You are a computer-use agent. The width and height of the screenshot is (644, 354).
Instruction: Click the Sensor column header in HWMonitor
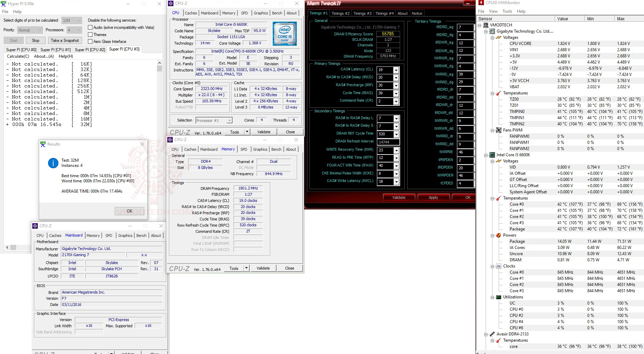(x=516, y=19)
